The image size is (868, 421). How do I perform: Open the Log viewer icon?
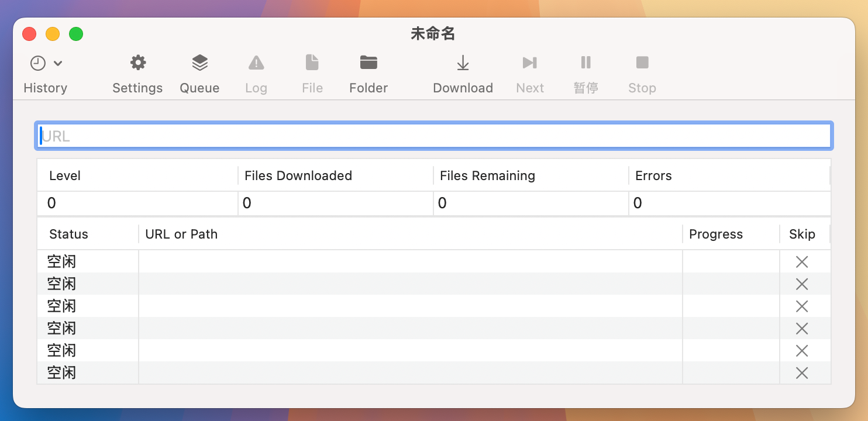click(256, 62)
